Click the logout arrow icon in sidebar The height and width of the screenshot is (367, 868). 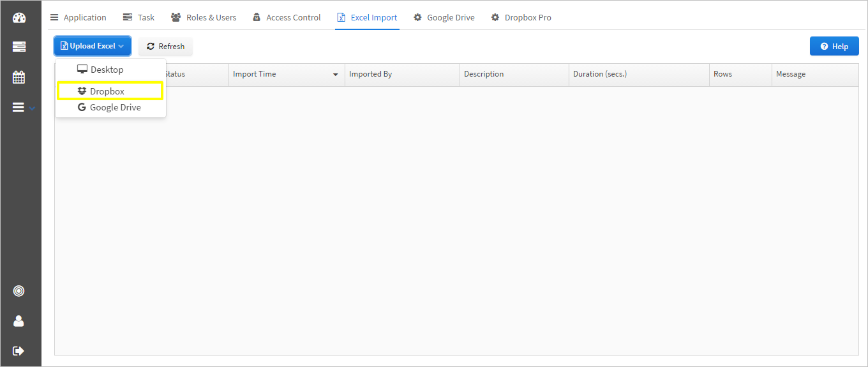tap(19, 350)
